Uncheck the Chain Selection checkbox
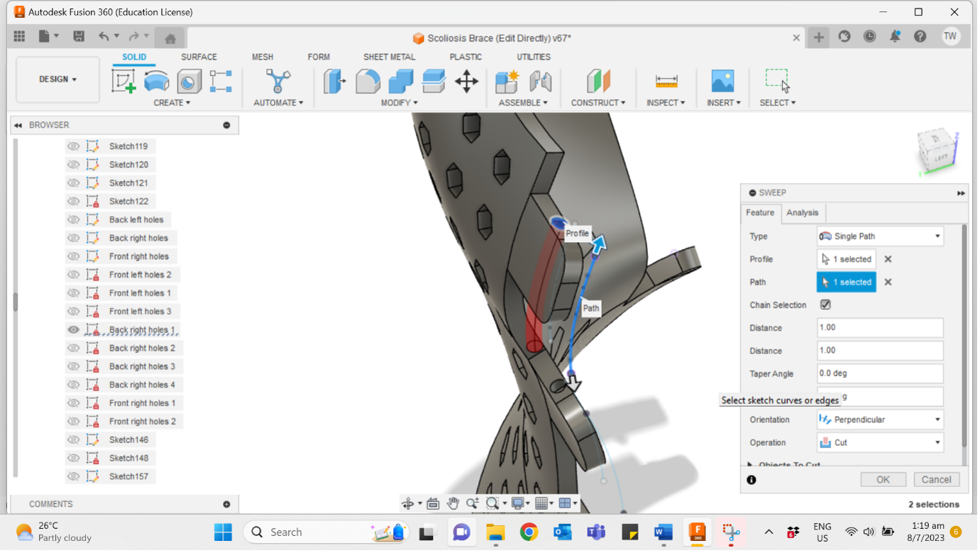The width and height of the screenshot is (980, 553). (x=825, y=305)
